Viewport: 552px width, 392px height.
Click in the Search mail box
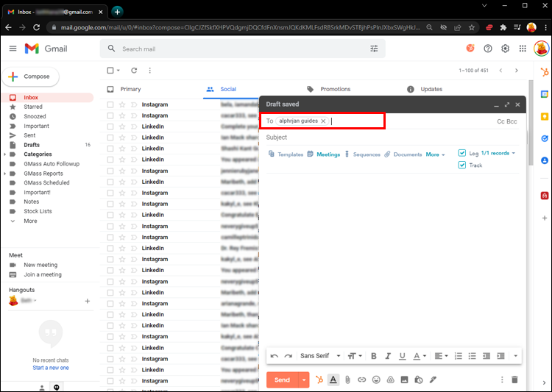[243, 49]
